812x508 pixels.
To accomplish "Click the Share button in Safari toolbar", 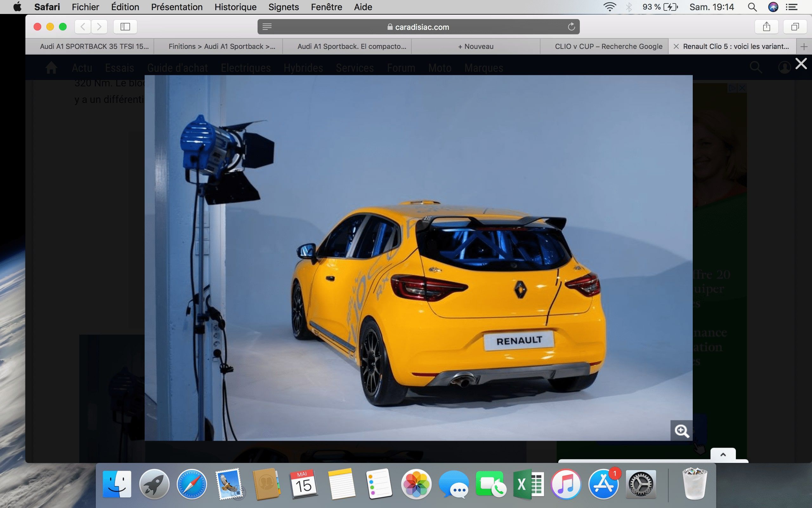I will point(766,27).
